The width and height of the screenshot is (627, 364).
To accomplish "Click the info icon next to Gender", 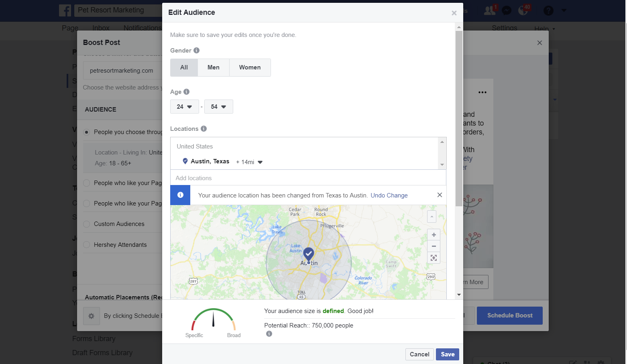I will point(196,51).
